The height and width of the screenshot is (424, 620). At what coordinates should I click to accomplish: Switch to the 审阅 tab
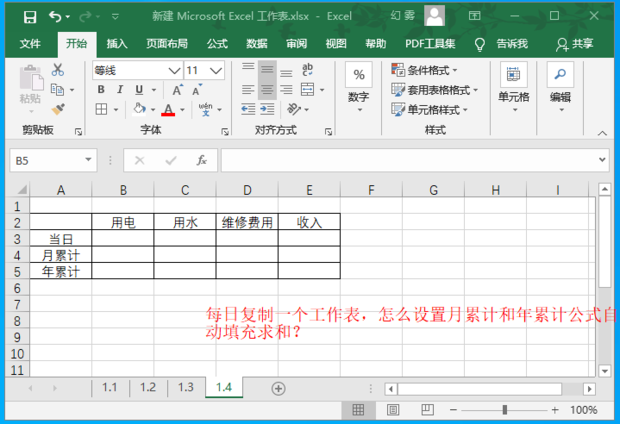(x=297, y=44)
